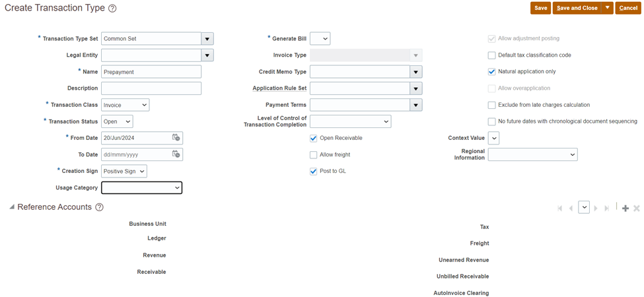Open help icon beside Create Transaction Type
This screenshot has height=297, width=644.
pyautogui.click(x=112, y=9)
